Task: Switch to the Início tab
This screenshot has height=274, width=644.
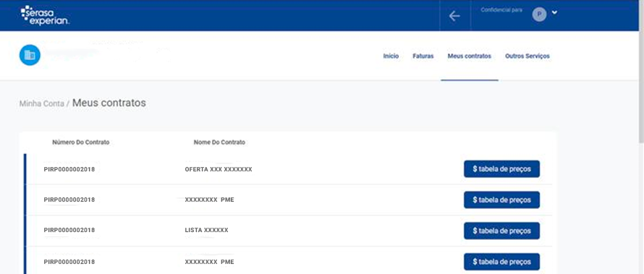Action: point(391,56)
